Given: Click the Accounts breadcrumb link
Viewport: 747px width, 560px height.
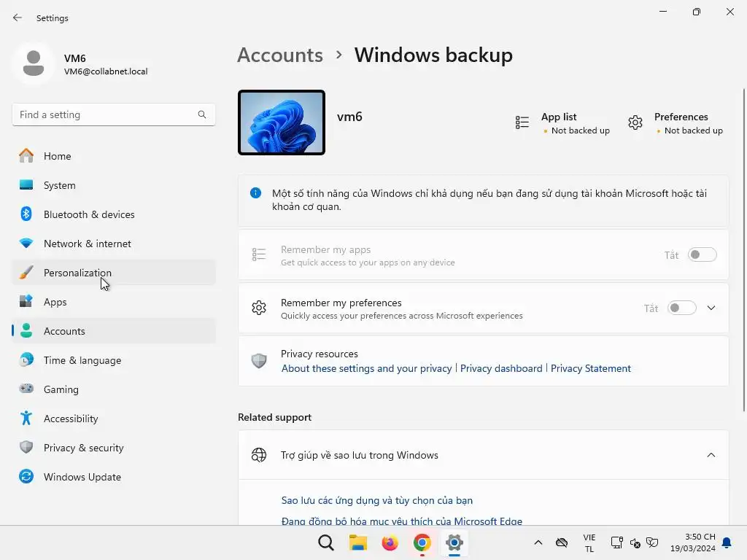Looking at the screenshot, I should tap(280, 55).
